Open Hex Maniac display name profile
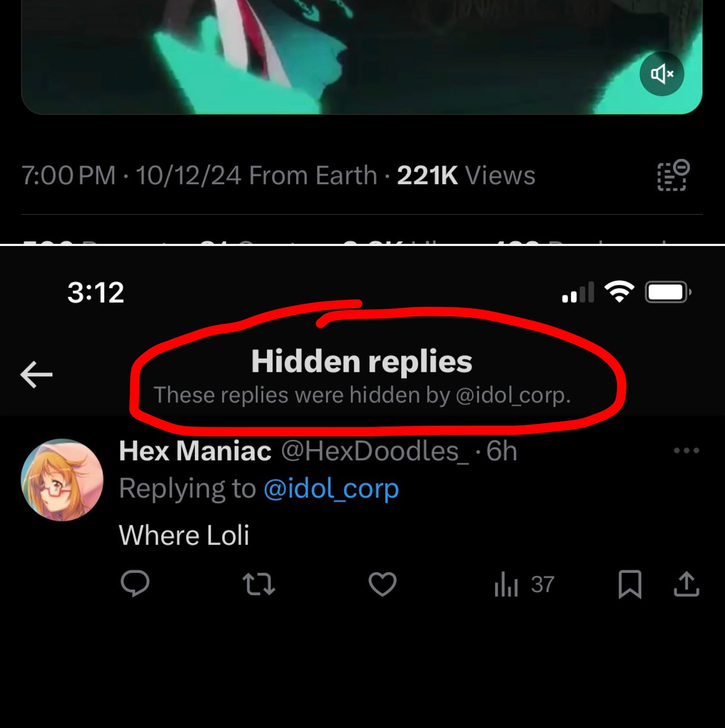Viewport: 725px width, 728px height. 195,451
